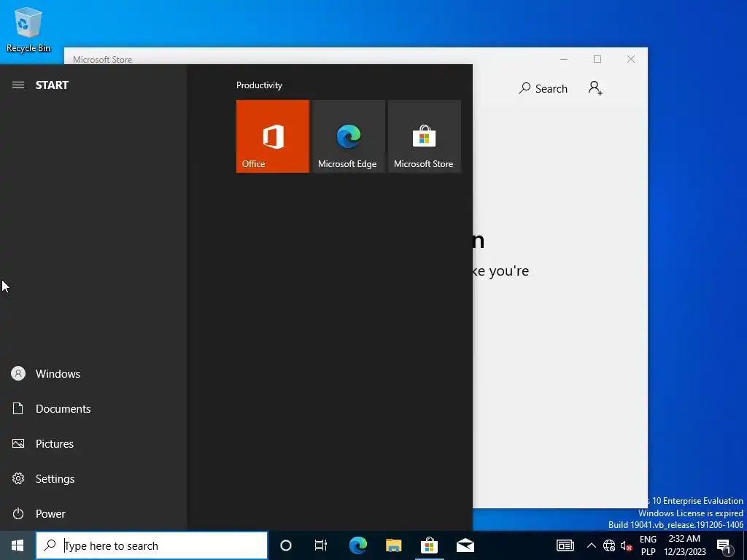The width and height of the screenshot is (747, 560).
Task: Minimize the Microsoft Store window
Action: pyautogui.click(x=564, y=59)
